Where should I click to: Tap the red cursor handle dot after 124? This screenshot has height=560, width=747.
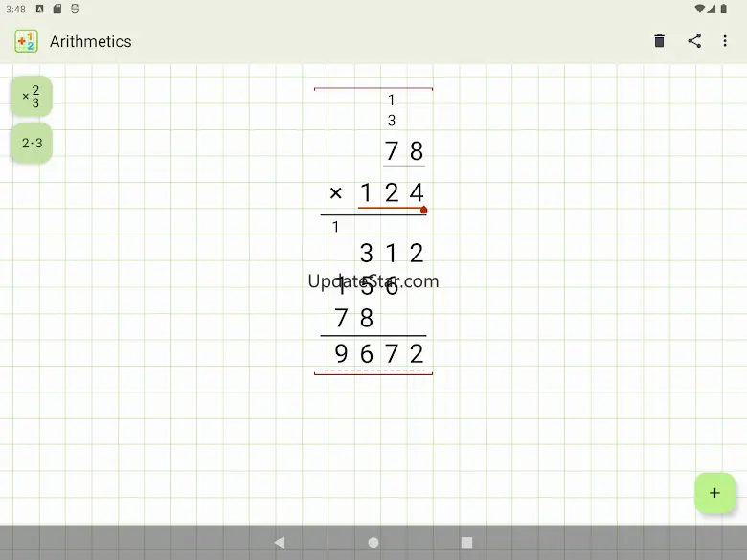424,210
